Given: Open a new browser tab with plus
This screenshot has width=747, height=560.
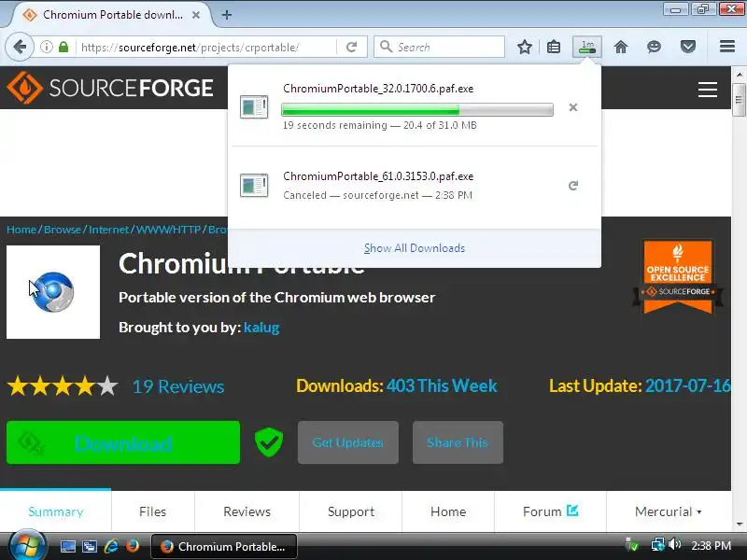Looking at the screenshot, I should [x=227, y=15].
